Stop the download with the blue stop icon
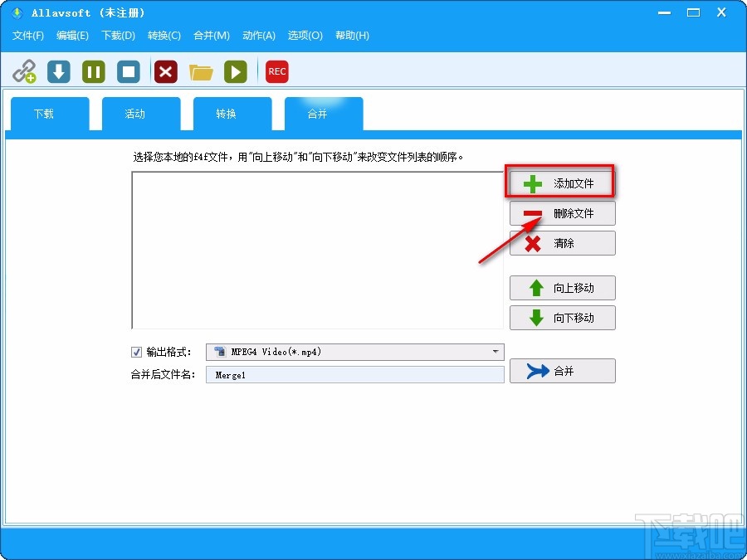This screenshot has height=560, width=747. click(x=129, y=71)
